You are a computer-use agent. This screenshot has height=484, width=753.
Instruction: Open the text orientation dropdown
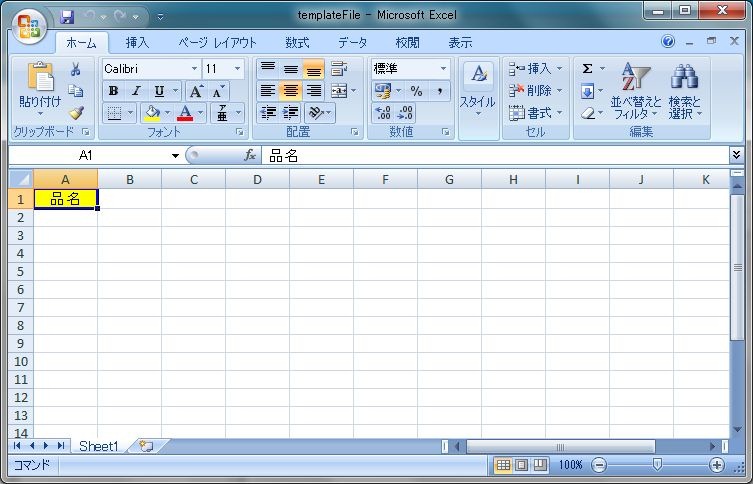(328, 113)
